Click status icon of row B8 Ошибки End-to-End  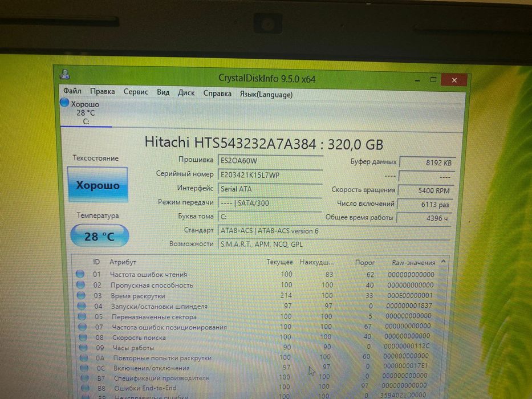point(86,388)
